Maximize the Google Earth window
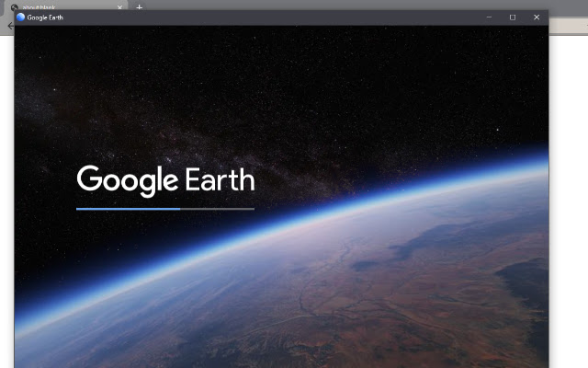Image resolution: width=588 pixels, height=368 pixels. pos(513,17)
